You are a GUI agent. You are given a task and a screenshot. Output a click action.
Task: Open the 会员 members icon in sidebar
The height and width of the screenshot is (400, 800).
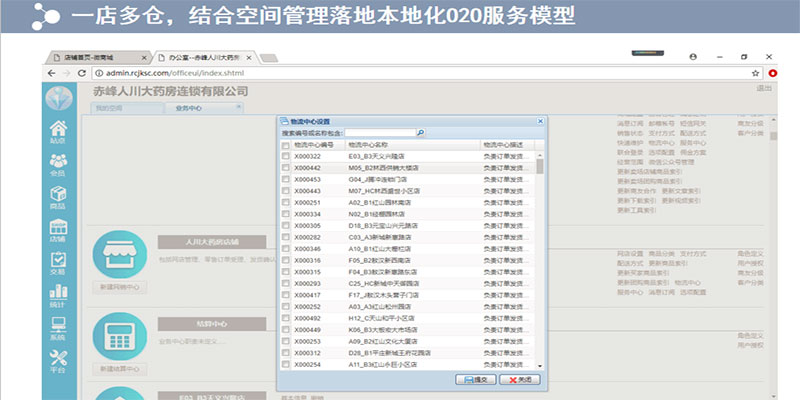[x=59, y=165]
